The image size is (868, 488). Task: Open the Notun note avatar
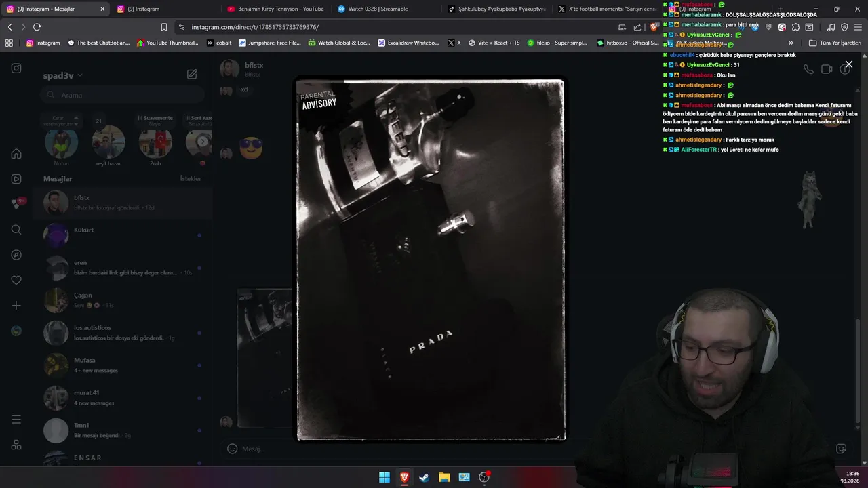pyautogui.click(x=61, y=142)
